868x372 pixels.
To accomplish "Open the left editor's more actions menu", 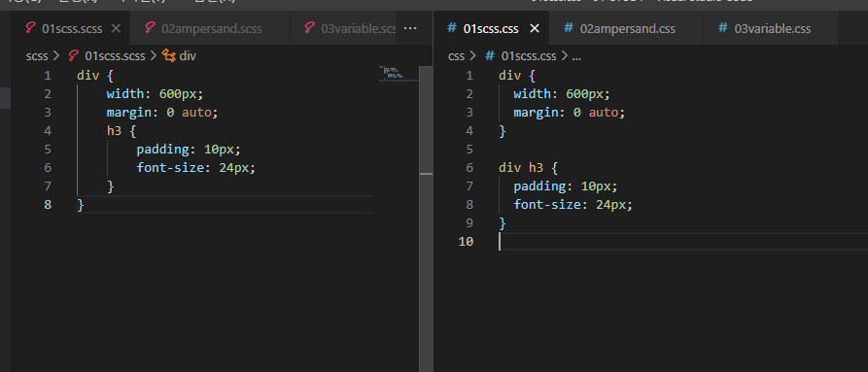I will coord(410,28).
